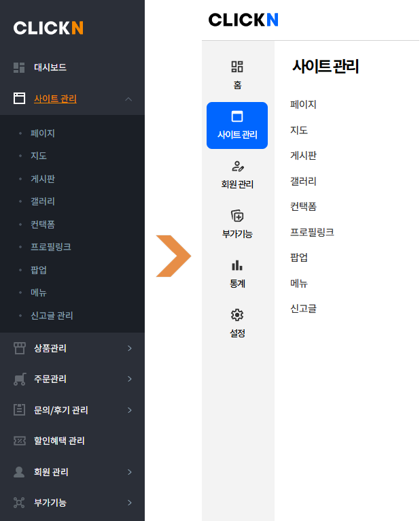
Task: Click the home grid icon in light sidebar
Action: pos(237,67)
